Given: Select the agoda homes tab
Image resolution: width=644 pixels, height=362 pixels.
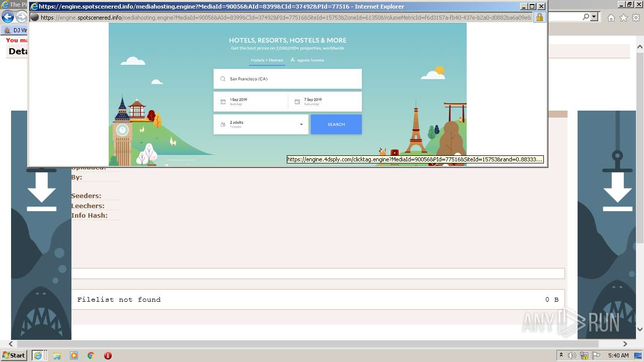Looking at the screenshot, I should tap(307, 60).
